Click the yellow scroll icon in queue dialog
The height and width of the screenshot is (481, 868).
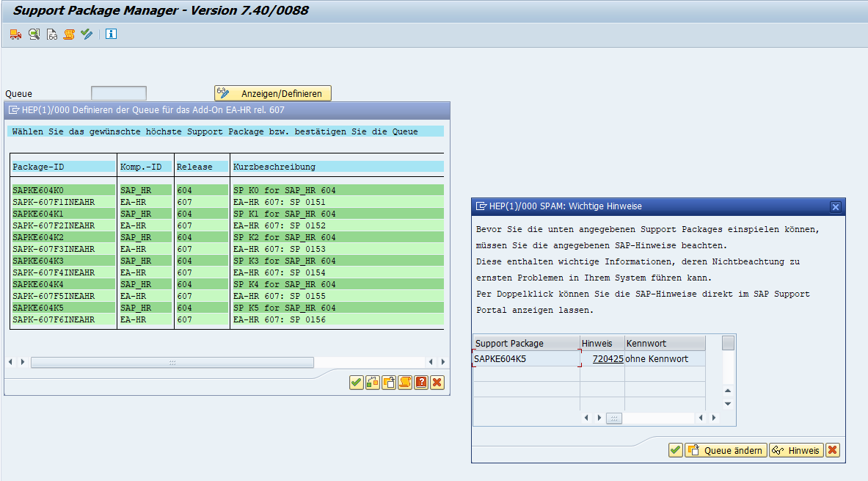[x=405, y=383]
